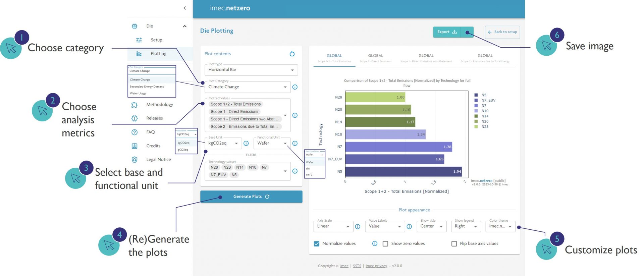
Task: Switch to Scope 2 Emissions chart tab
Action: [x=485, y=58]
